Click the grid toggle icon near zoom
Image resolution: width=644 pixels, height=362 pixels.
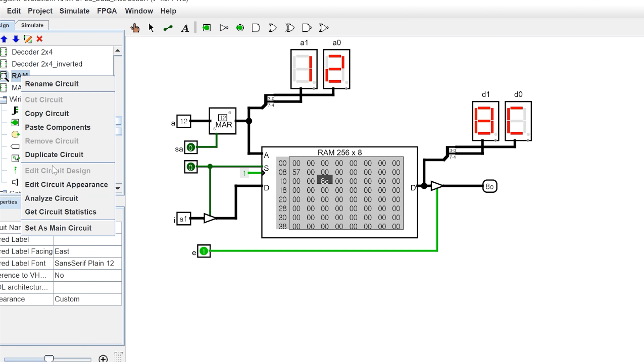coord(119,356)
